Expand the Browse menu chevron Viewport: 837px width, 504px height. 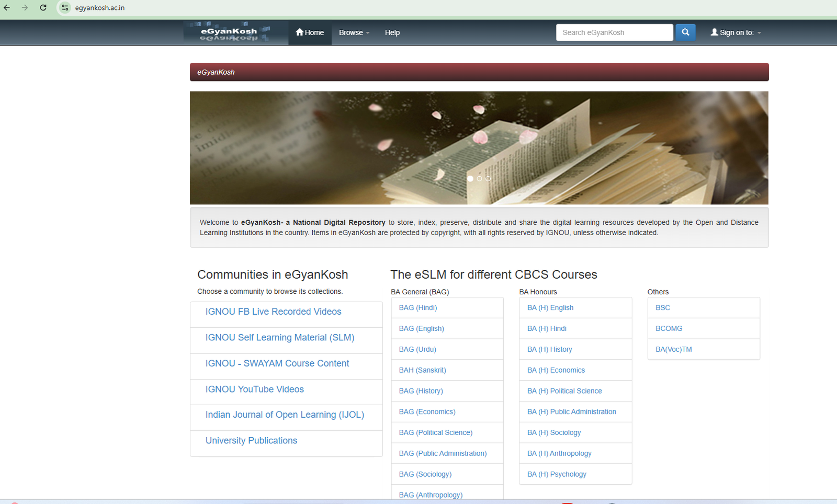pos(367,33)
